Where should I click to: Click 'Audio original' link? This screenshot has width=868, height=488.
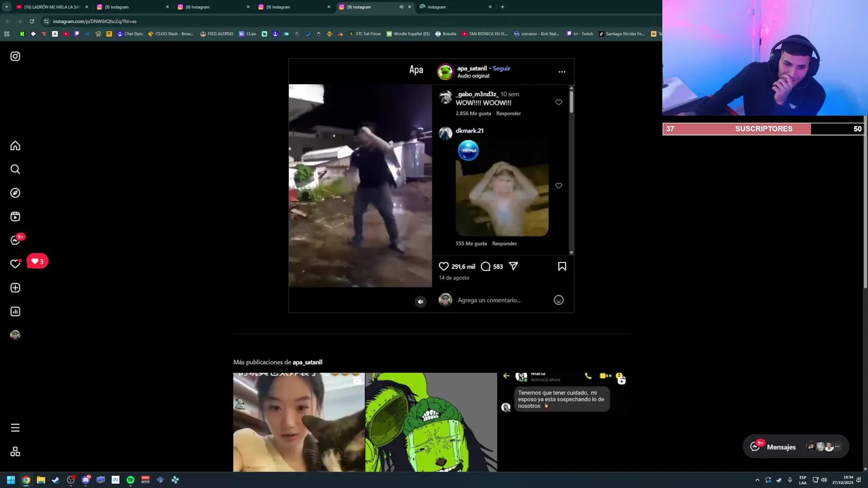click(473, 76)
